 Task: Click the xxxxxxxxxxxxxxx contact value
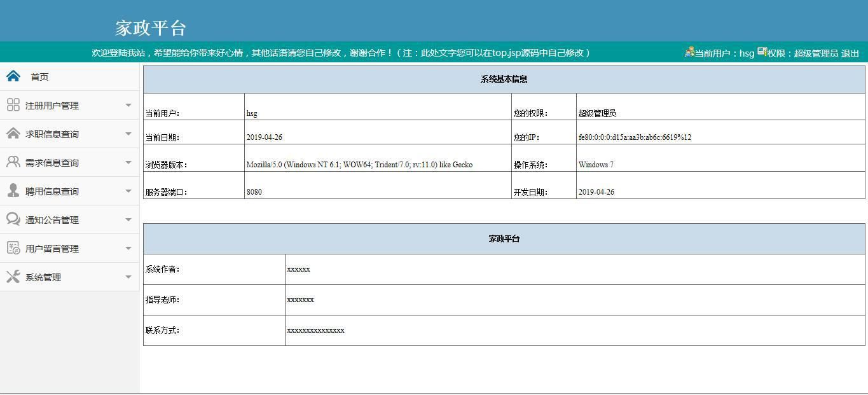click(x=316, y=330)
